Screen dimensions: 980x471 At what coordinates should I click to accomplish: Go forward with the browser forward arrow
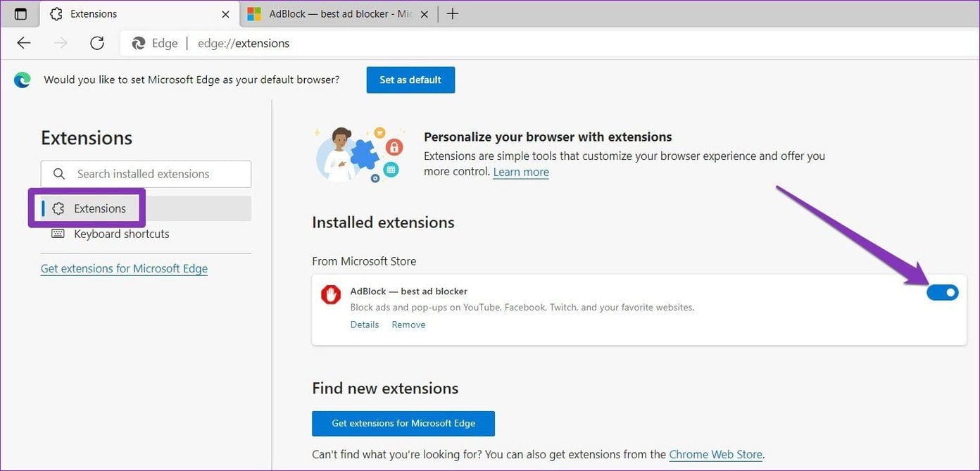pyautogui.click(x=61, y=43)
